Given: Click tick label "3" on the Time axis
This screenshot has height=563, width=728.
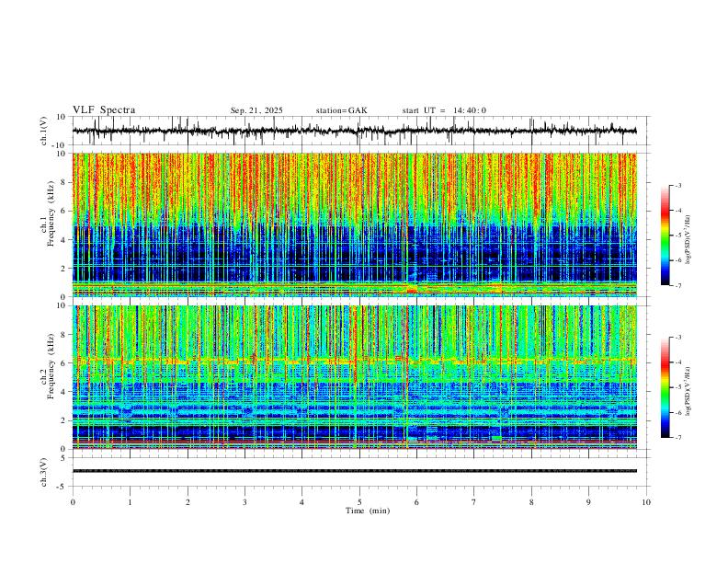Looking at the screenshot, I should click(245, 502).
